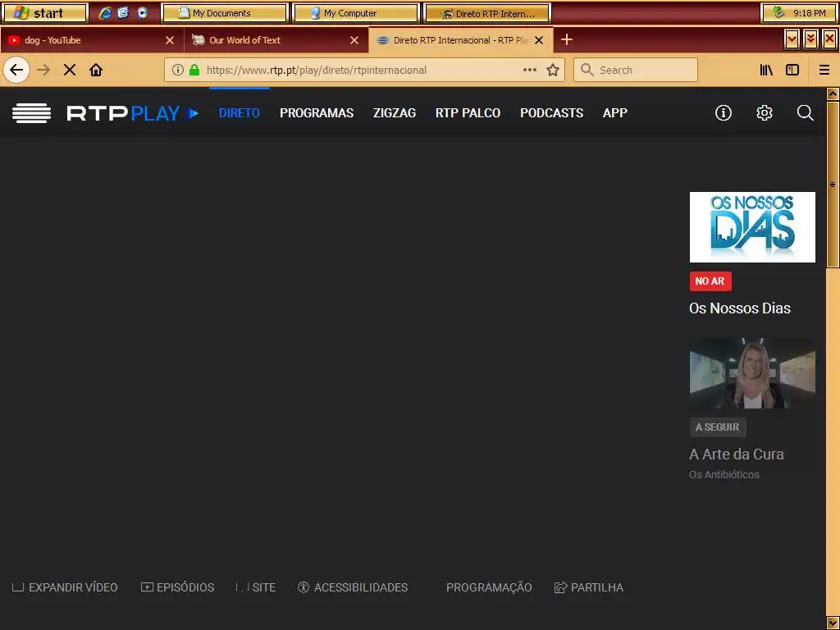Click the Direto RTP Intern... taskbar button
Viewport: 840px width, 630px height.
(487, 13)
